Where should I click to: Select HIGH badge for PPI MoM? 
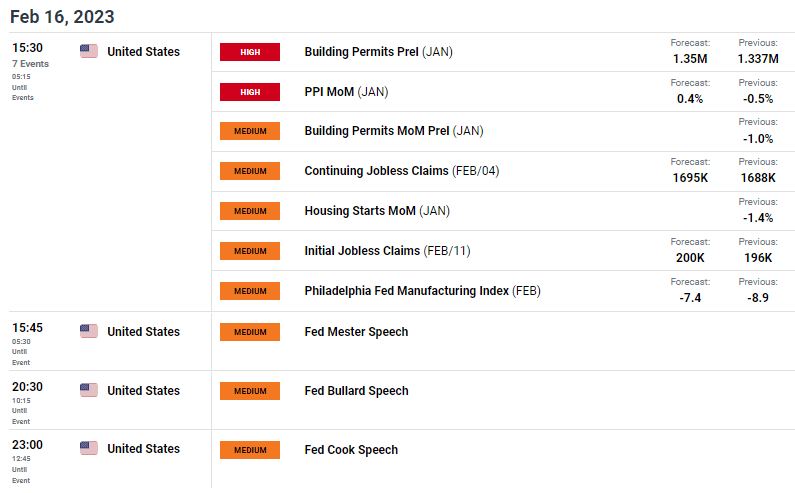pyautogui.click(x=250, y=92)
